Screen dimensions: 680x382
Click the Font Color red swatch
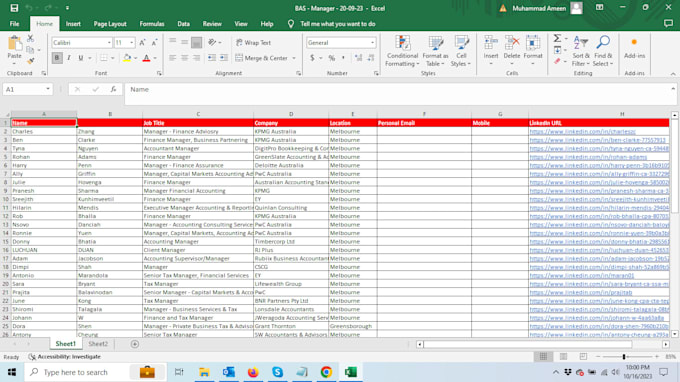pos(147,58)
